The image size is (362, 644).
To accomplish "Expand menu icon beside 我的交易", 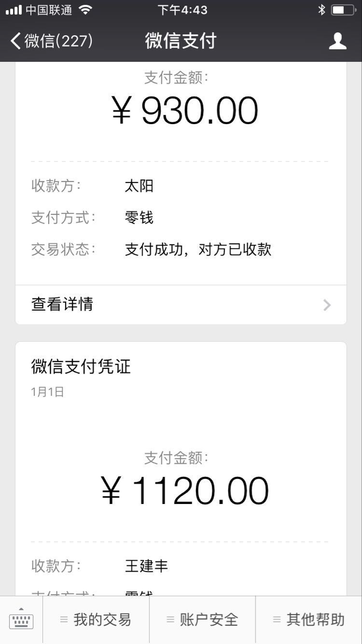I will coord(63,620).
